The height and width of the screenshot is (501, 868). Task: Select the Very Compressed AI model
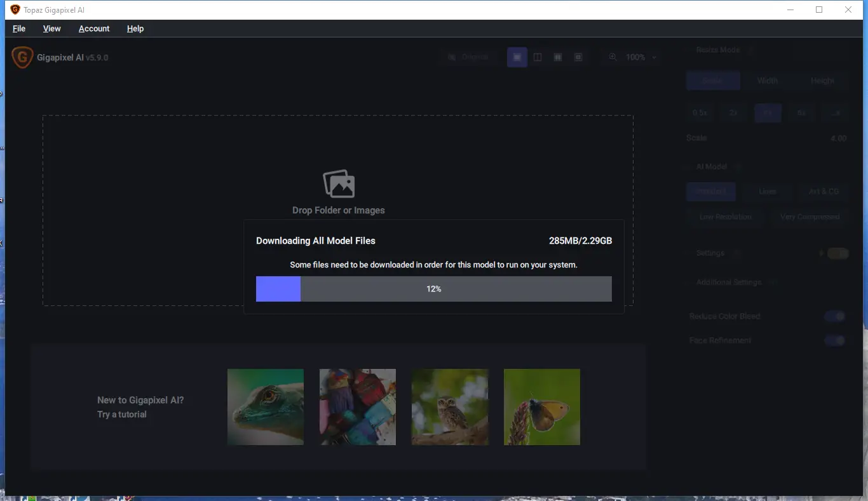click(810, 217)
